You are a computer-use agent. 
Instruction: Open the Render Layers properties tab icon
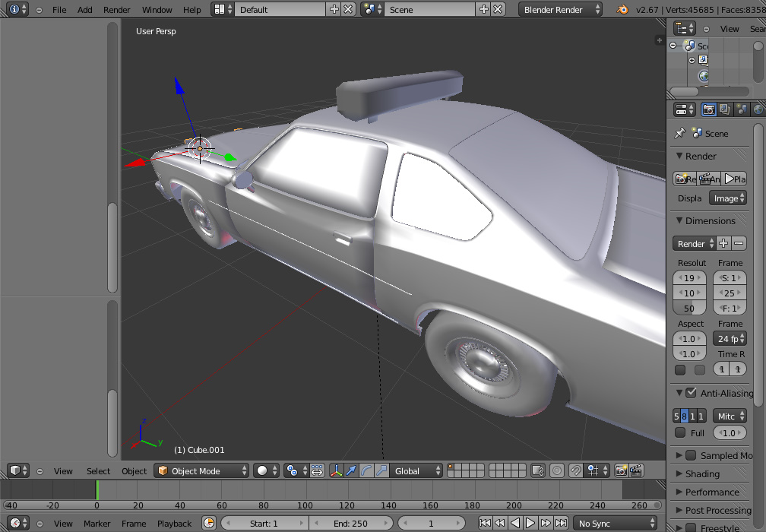coord(725,109)
